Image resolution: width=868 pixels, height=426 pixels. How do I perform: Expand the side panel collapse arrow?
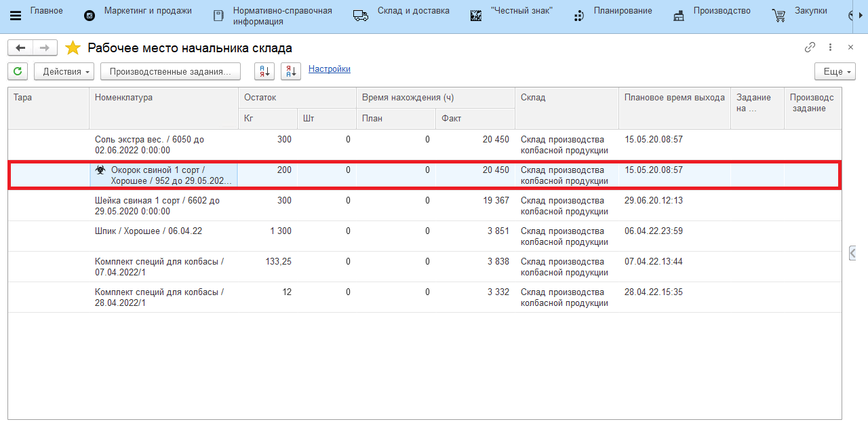[852, 253]
